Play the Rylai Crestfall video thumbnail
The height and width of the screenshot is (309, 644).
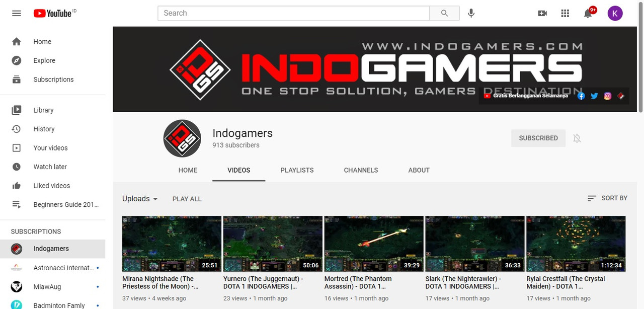point(576,244)
